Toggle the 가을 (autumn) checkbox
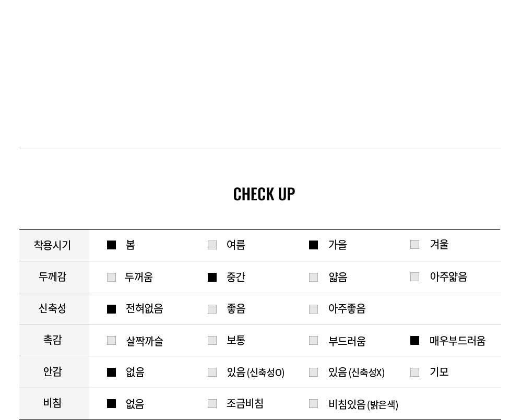 pos(313,245)
